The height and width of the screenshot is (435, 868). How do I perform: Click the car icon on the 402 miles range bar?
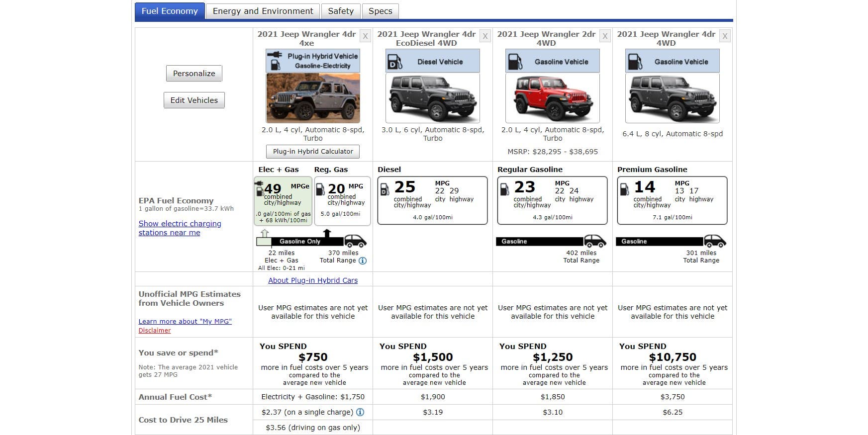click(x=595, y=241)
